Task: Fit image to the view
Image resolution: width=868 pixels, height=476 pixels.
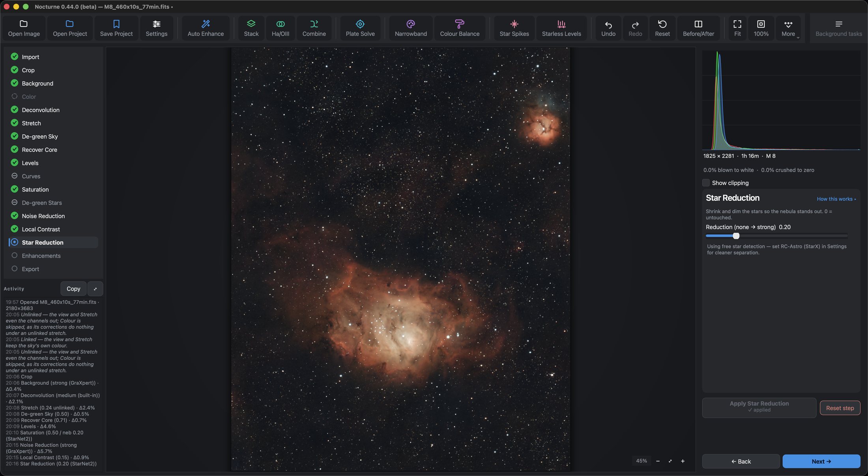Action: tap(737, 28)
